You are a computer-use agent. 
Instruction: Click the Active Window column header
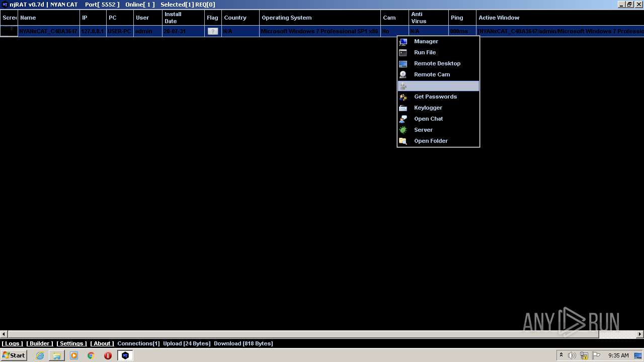(560, 18)
